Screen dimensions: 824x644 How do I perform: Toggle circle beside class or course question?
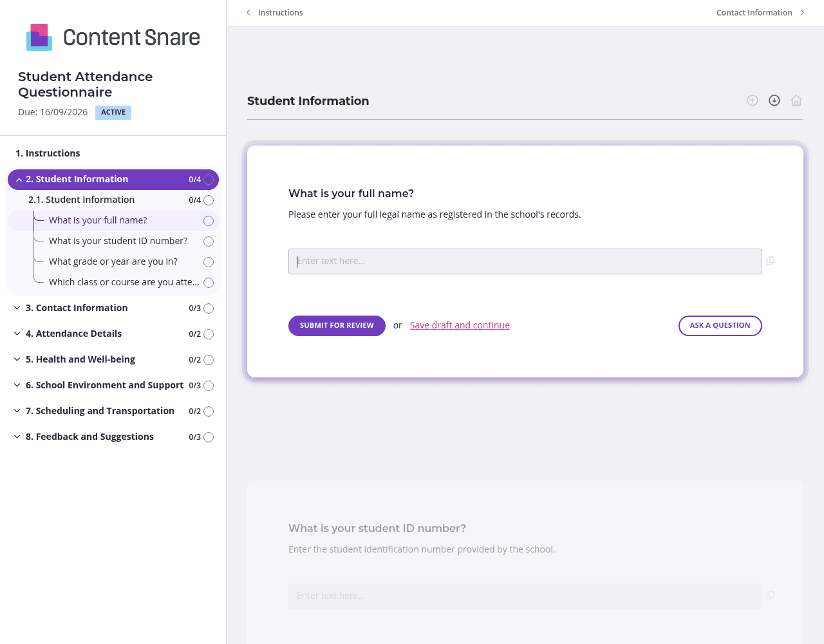209,283
